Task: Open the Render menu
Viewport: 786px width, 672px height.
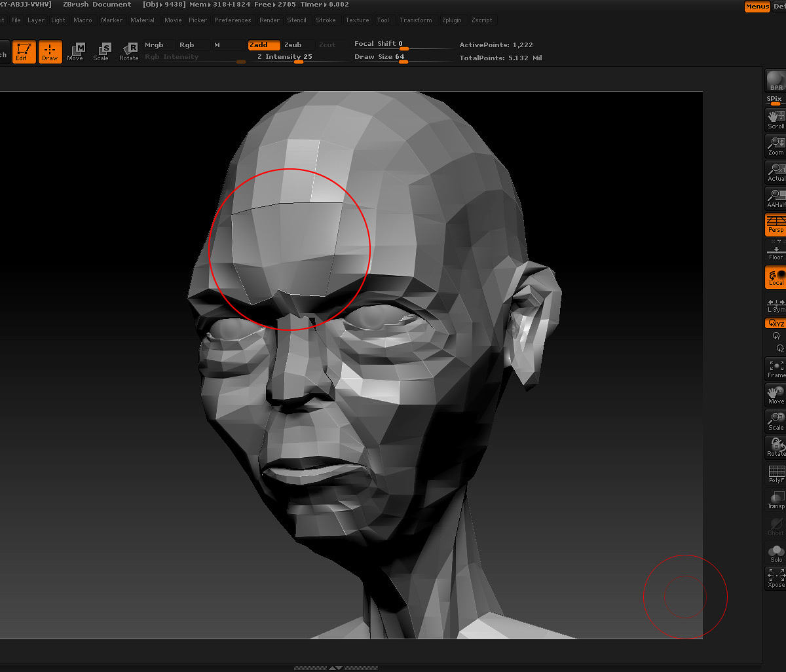Action: coord(269,20)
